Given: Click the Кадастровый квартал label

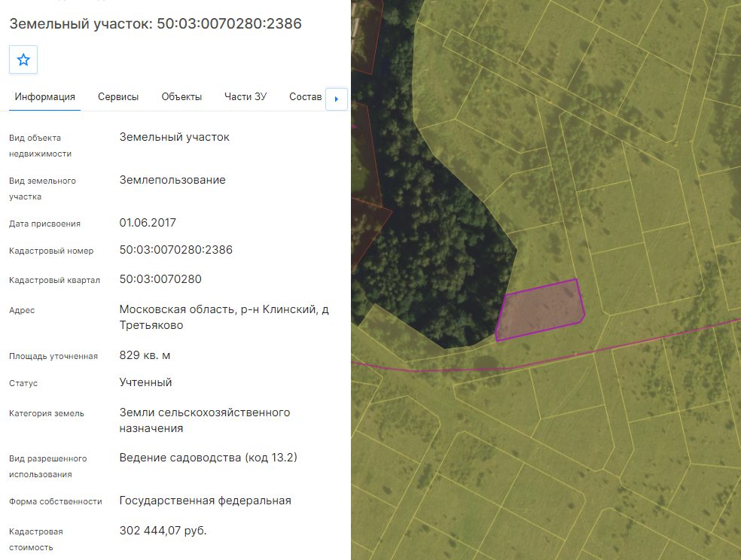Looking at the screenshot, I should (x=54, y=280).
